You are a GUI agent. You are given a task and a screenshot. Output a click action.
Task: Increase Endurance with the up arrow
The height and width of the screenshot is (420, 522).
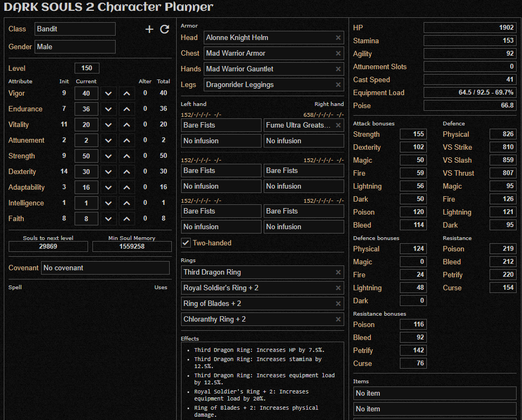click(x=126, y=109)
